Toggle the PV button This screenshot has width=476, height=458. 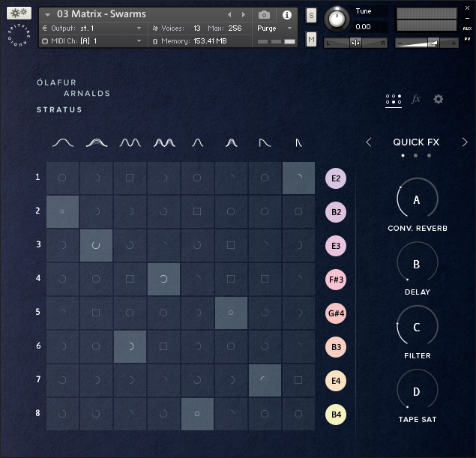pyautogui.click(x=467, y=39)
